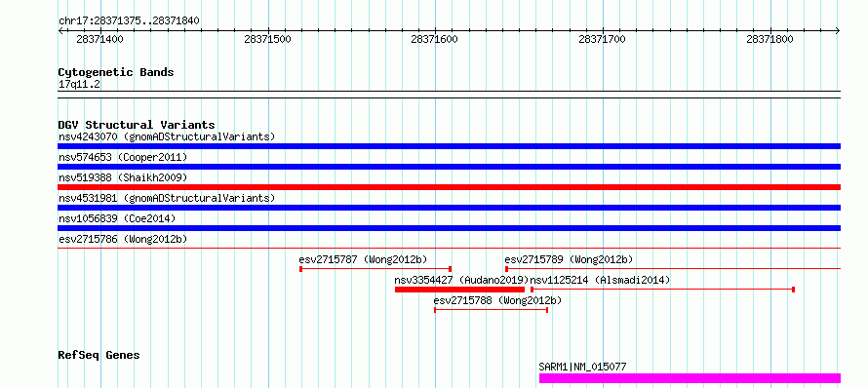Viewport: 868px width, 388px height.
Task: Click the esv2715789 red span line
Action: [x=673, y=269]
